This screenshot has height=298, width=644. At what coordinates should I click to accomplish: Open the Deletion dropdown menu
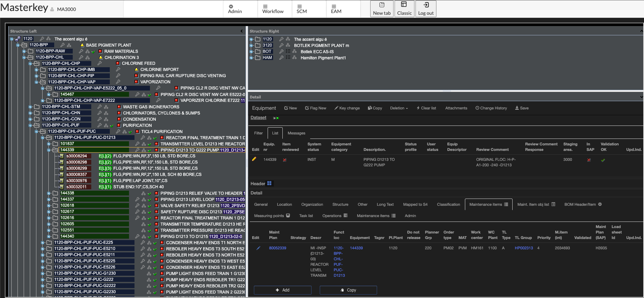point(399,108)
